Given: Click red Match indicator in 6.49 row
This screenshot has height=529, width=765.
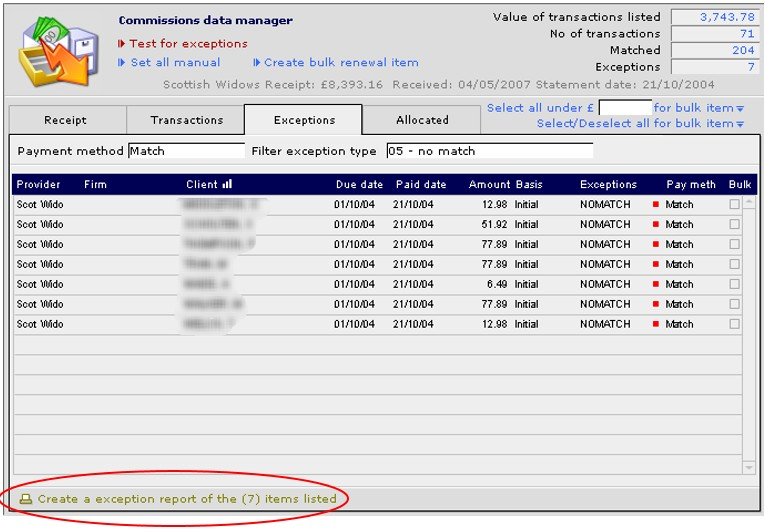Looking at the screenshot, I should [656, 284].
